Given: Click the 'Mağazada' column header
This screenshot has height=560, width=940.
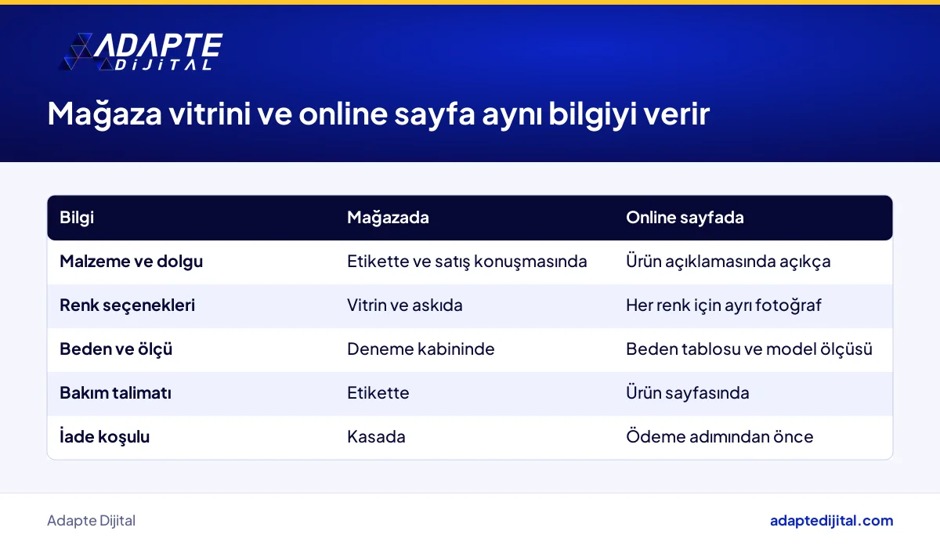Looking at the screenshot, I should [x=388, y=218].
